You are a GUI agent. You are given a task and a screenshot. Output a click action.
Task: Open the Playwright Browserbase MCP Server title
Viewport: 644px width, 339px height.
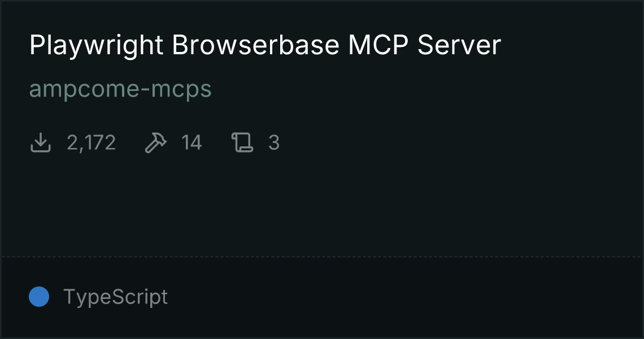click(x=266, y=45)
